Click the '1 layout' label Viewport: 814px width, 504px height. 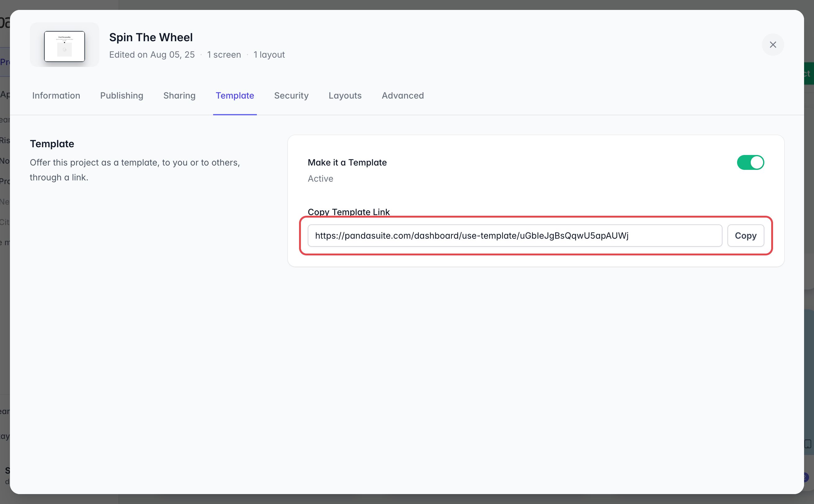(x=269, y=55)
